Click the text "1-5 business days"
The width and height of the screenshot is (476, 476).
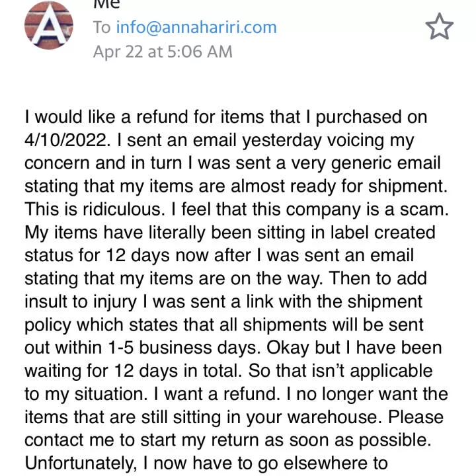(182, 347)
